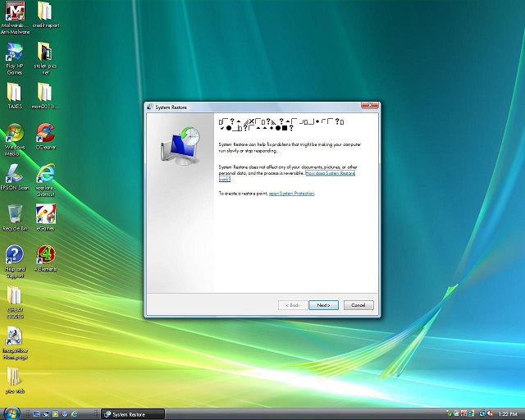
Task: Follow the 'open System Protection' link
Action: [291, 194]
